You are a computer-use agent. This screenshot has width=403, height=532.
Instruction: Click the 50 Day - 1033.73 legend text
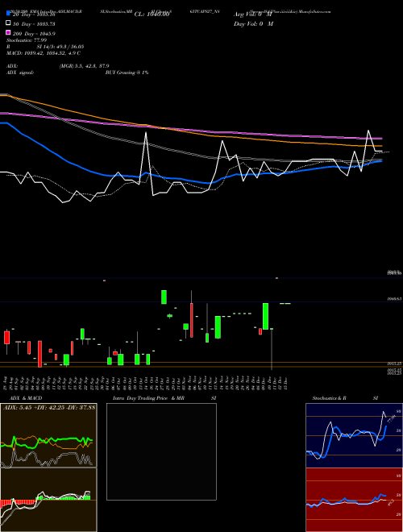pos(34,24)
